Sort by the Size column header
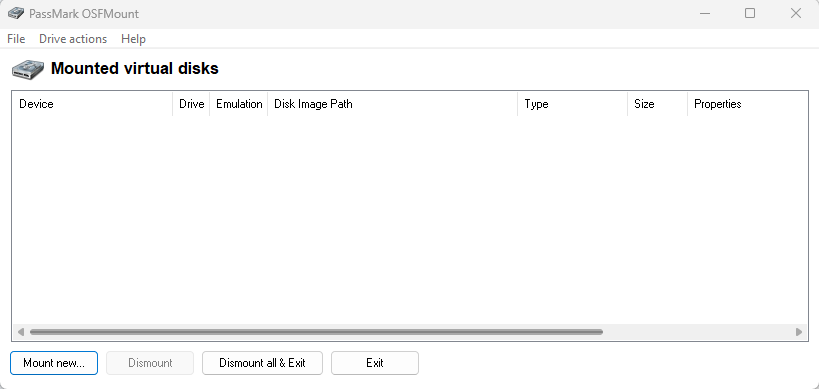The height and width of the screenshot is (389, 819). [x=658, y=104]
